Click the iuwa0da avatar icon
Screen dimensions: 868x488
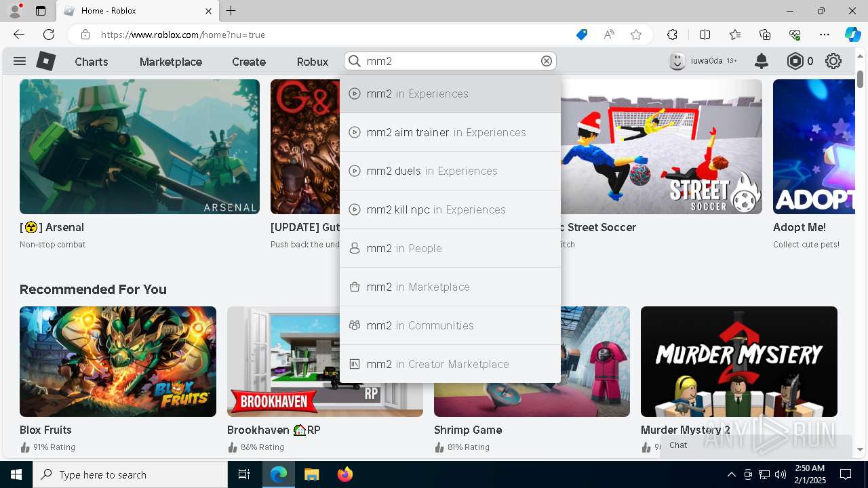point(677,61)
